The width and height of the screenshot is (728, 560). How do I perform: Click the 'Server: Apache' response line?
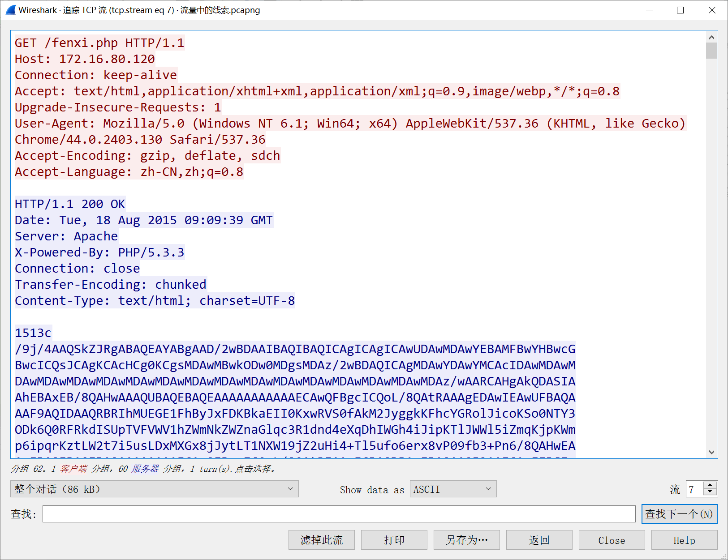66,236
